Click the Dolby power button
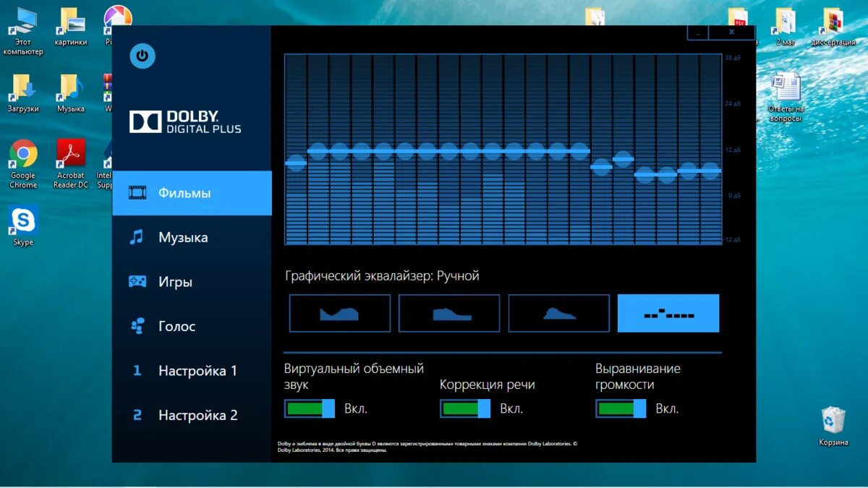The image size is (868, 488). pos(142,56)
